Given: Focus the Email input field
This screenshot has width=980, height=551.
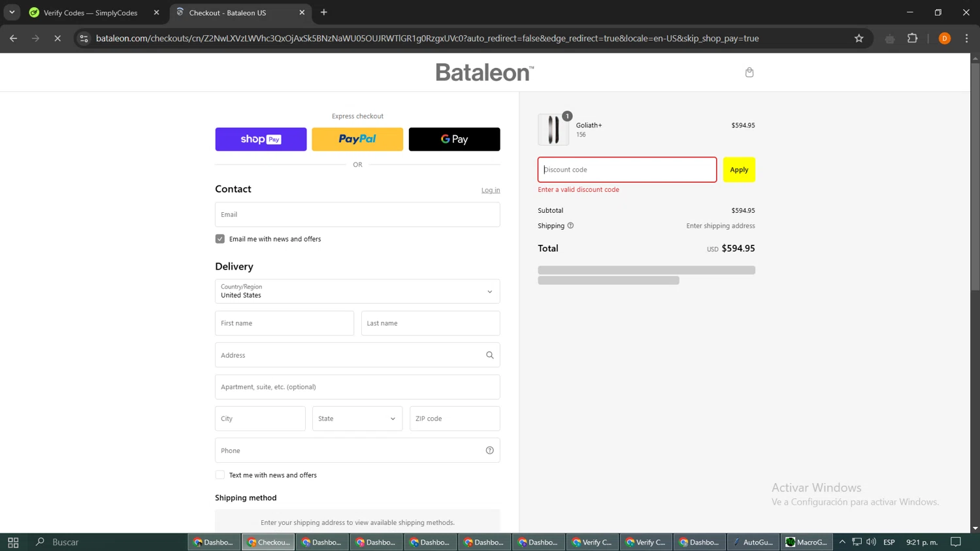Looking at the screenshot, I should [357, 215].
